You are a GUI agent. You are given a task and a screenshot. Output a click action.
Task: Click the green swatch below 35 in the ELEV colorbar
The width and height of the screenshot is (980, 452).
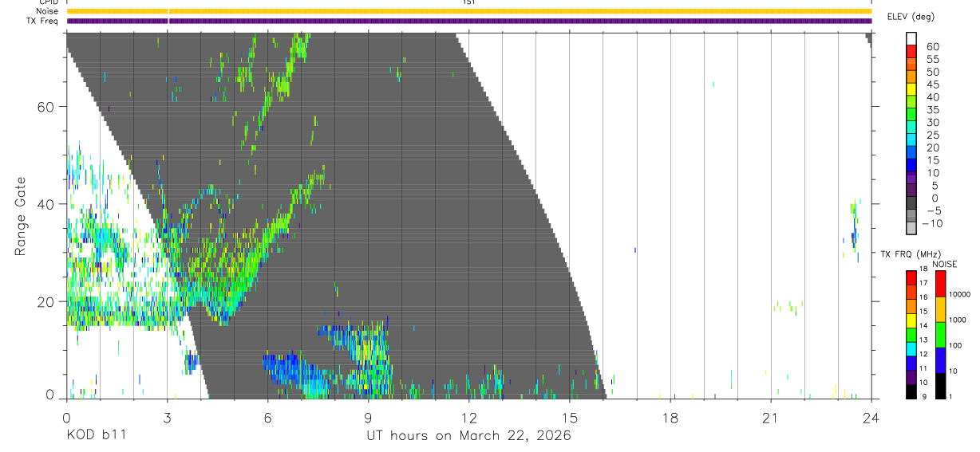pos(912,116)
